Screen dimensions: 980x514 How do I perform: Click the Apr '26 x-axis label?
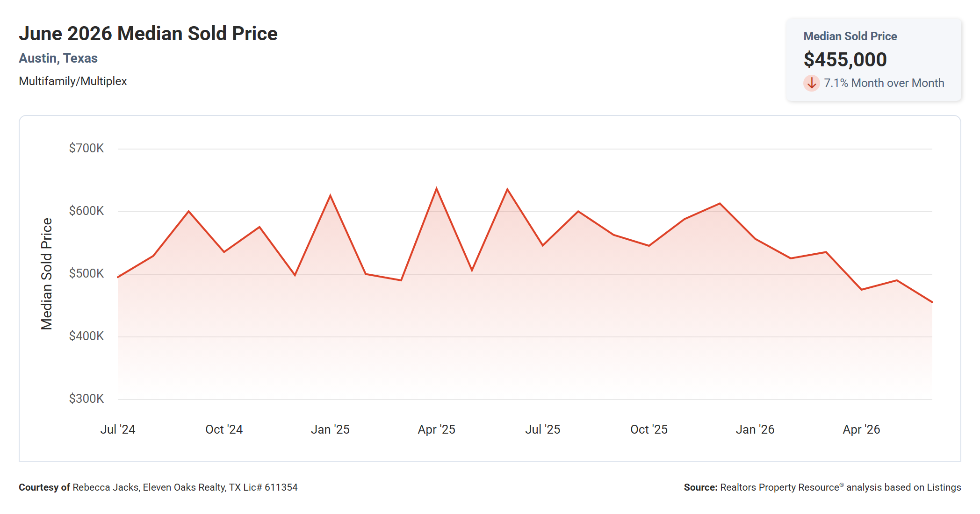click(x=861, y=429)
